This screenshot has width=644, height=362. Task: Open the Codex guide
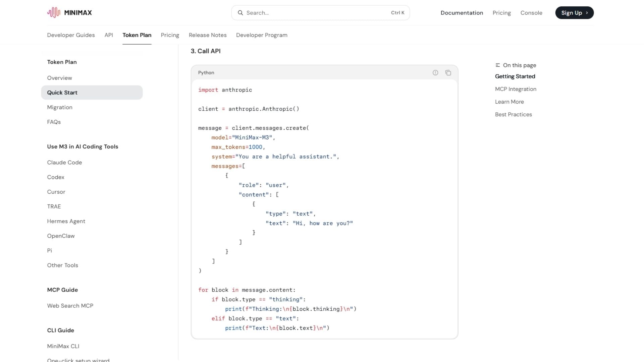pos(56,177)
